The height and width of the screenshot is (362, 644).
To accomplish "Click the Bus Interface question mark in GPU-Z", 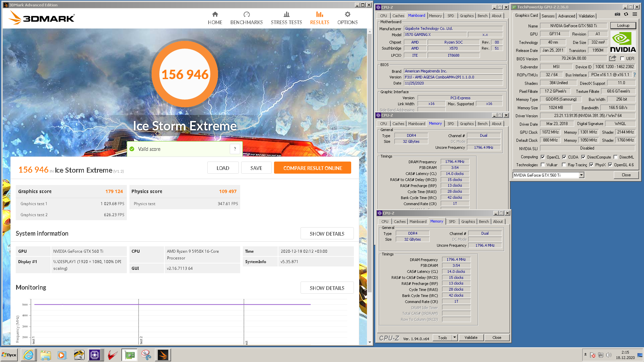I will (x=635, y=75).
